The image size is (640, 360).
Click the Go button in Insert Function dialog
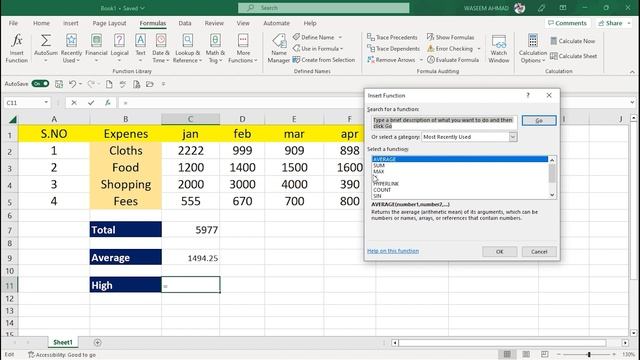point(539,120)
